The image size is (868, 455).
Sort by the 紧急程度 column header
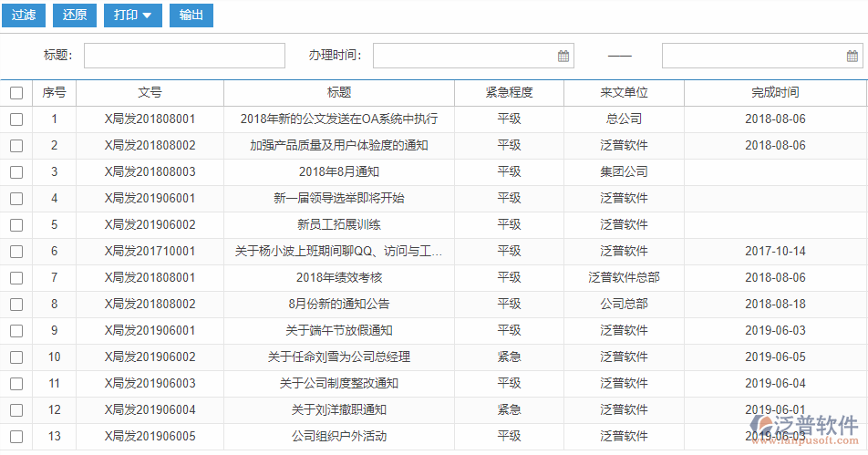509,92
